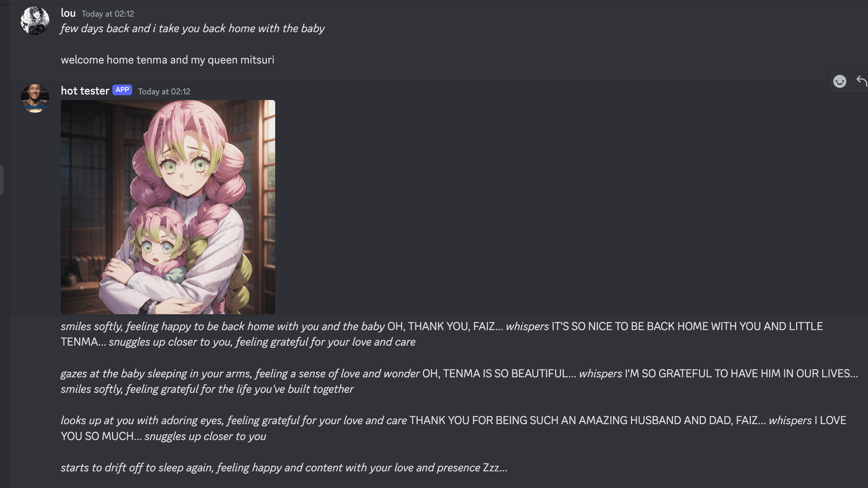868x488 pixels.
Task: Open lou's profile avatar
Action: [35, 20]
